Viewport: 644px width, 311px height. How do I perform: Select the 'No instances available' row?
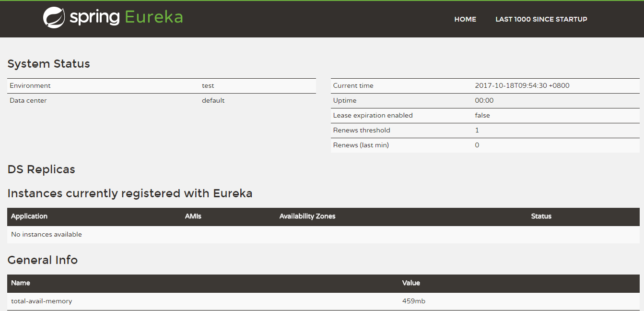324,235
